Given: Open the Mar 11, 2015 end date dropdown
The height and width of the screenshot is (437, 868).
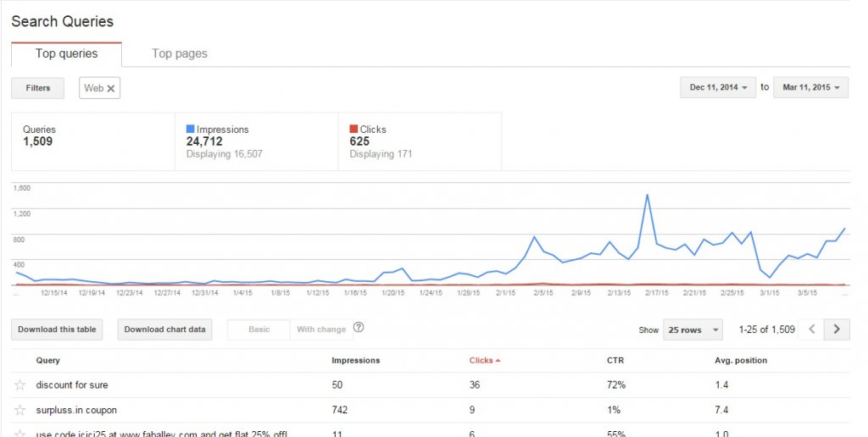Looking at the screenshot, I should pos(811,87).
